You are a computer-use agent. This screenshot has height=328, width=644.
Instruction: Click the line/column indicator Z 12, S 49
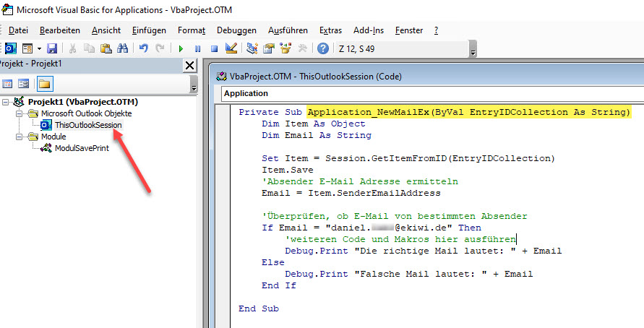(356, 49)
